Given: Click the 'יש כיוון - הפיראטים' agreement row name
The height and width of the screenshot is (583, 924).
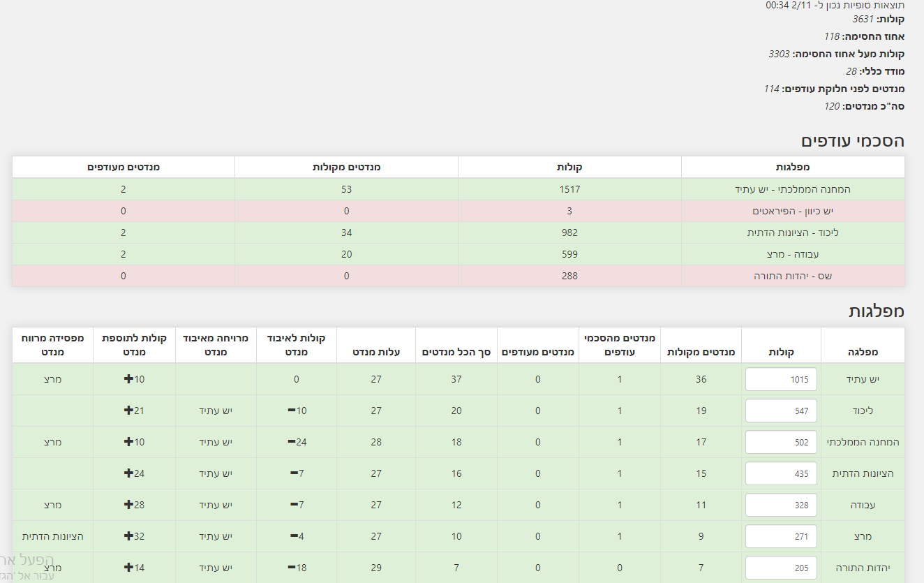Looking at the screenshot, I should tap(793, 211).
